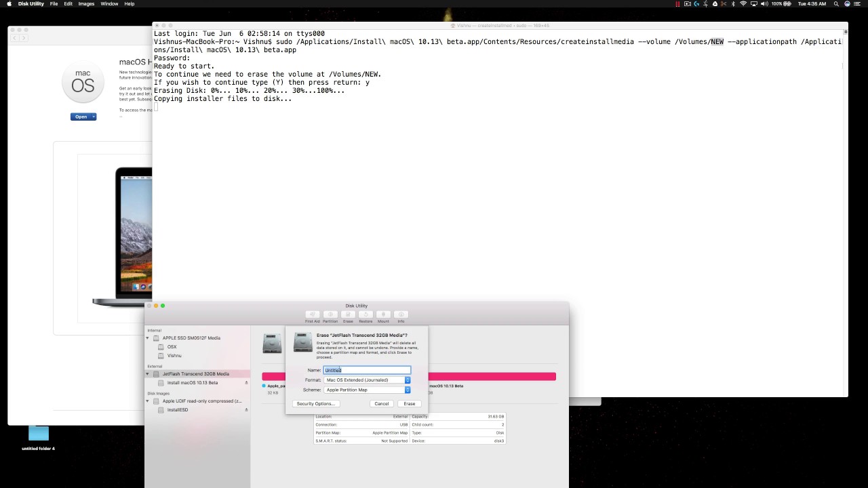Cancel the erase dialog

point(382,404)
